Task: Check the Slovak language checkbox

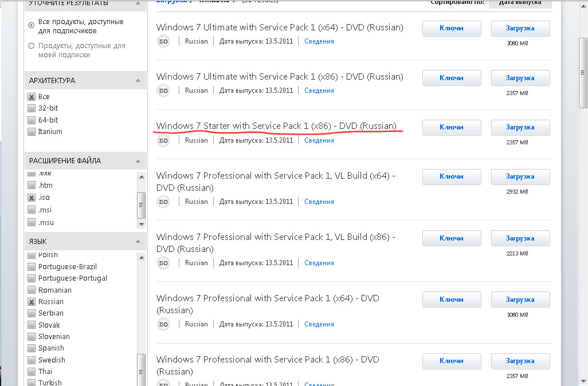Action: point(32,325)
